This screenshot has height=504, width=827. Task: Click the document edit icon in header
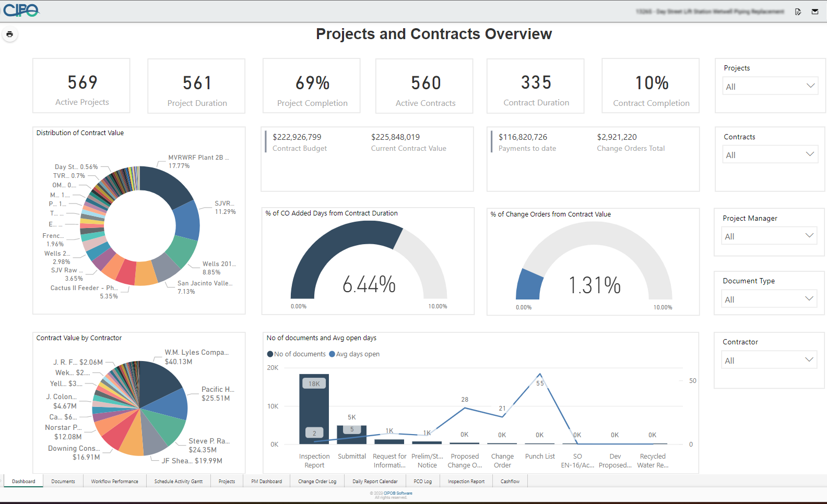pyautogui.click(x=798, y=11)
